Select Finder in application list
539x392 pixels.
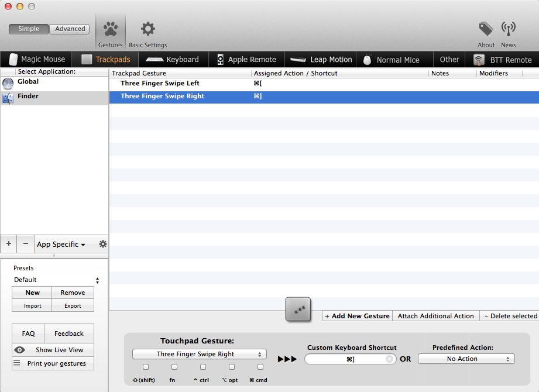coord(54,98)
